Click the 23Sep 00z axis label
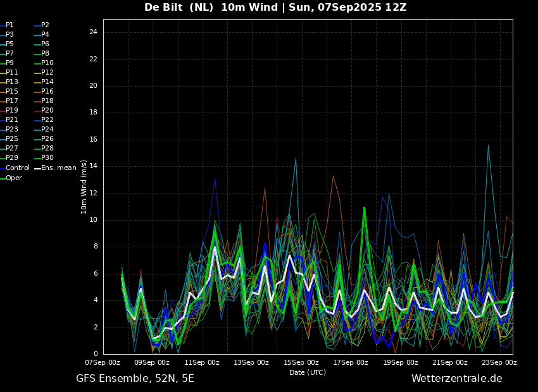 [x=499, y=362]
